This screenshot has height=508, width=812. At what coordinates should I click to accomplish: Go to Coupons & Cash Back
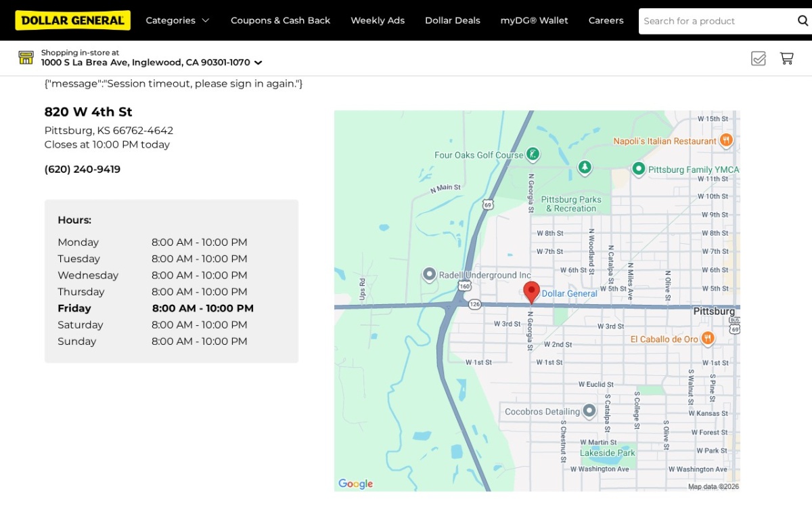(280, 20)
